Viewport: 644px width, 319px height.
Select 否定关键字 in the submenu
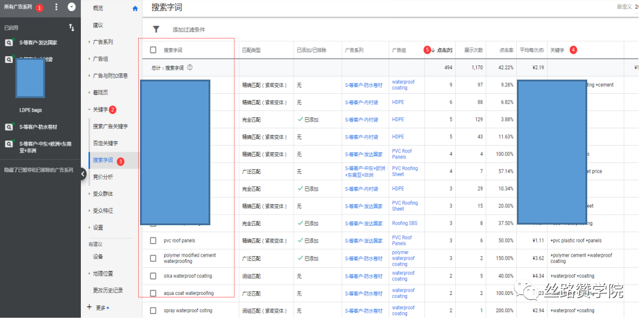105,143
